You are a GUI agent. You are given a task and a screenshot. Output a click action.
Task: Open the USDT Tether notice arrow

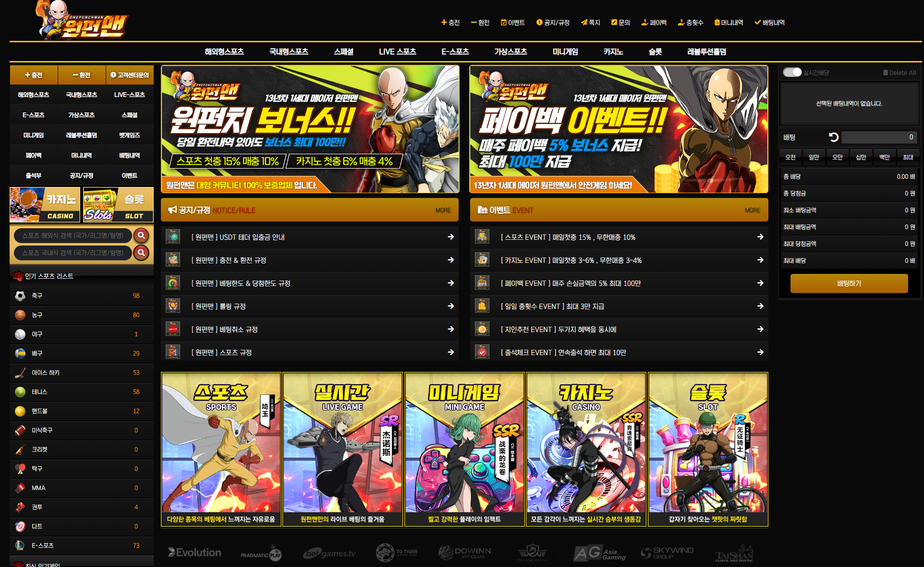[450, 237]
